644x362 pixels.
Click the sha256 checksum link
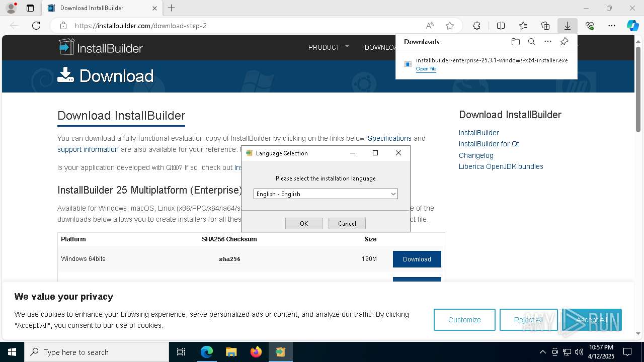tap(229, 259)
